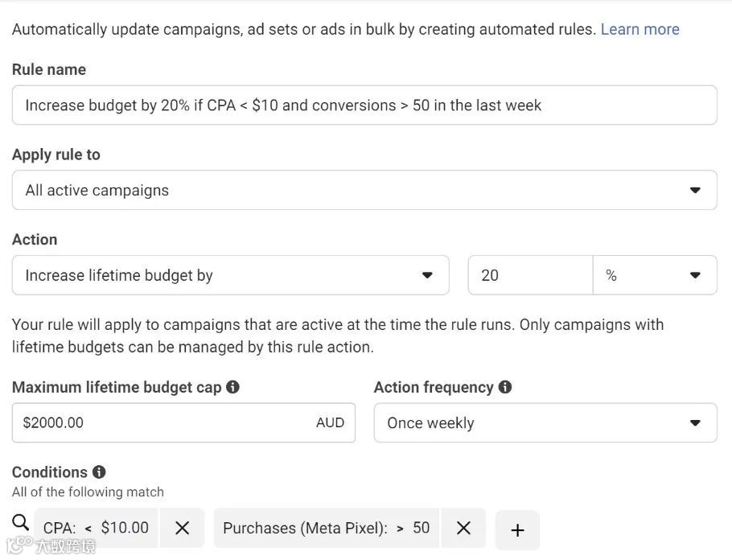Screen dimensions: 732x560
Task: Click the dropdown arrow on All active campaigns
Action: point(695,191)
